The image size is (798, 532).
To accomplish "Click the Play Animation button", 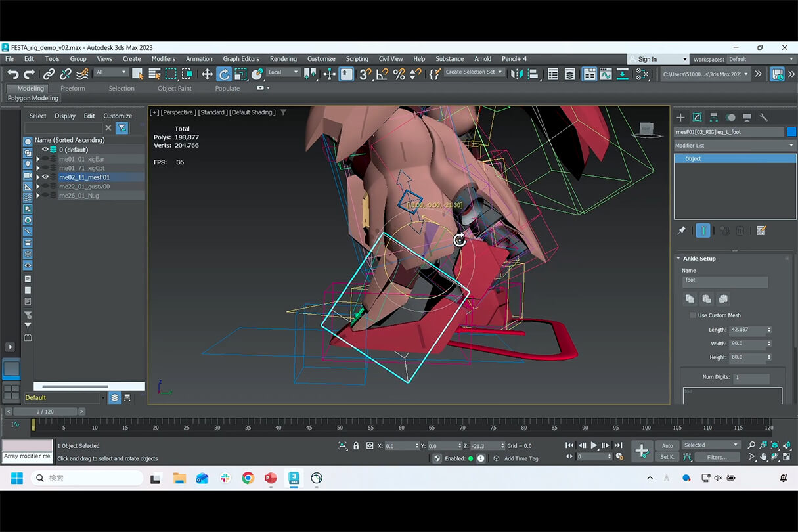I will tap(594, 445).
